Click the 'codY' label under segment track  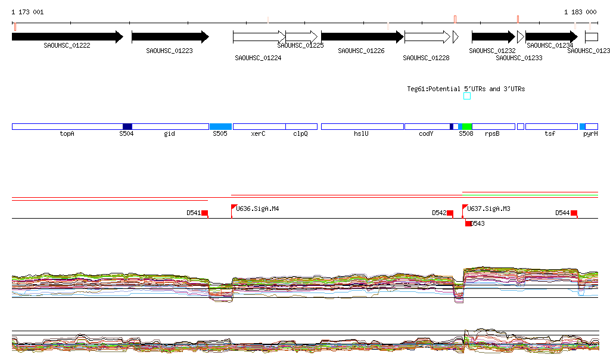(426, 134)
